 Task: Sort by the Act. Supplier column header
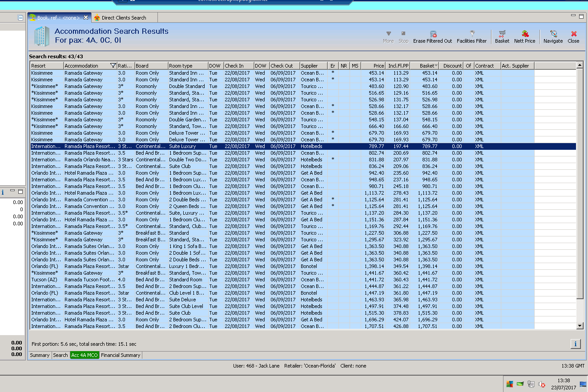pyautogui.click(x=518, y=66)
